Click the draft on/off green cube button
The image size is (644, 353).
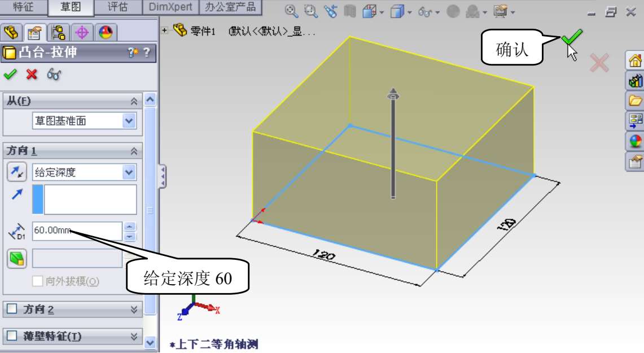point(16,259)
